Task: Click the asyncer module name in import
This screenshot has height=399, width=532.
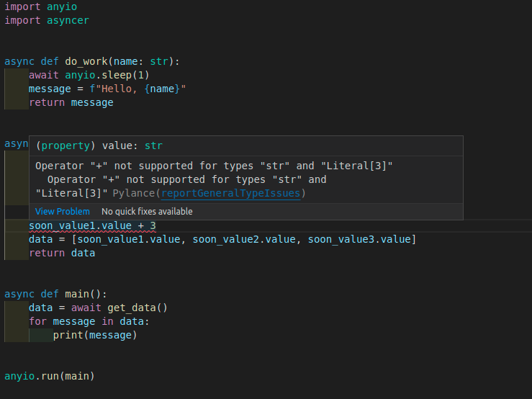Action: (68, 20)
